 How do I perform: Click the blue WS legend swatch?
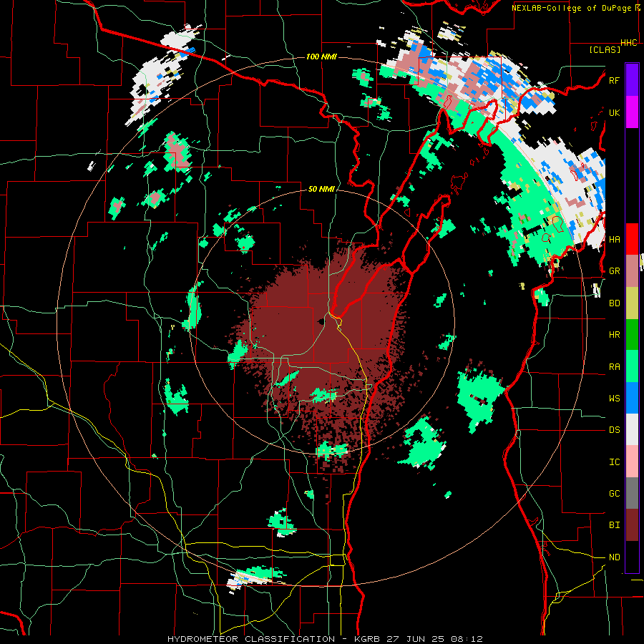point(632,398)
